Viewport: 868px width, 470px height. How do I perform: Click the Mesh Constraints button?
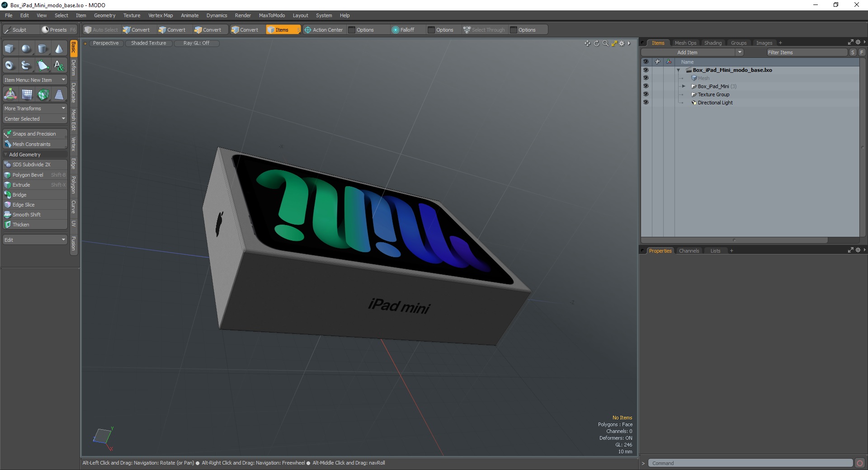35,144
